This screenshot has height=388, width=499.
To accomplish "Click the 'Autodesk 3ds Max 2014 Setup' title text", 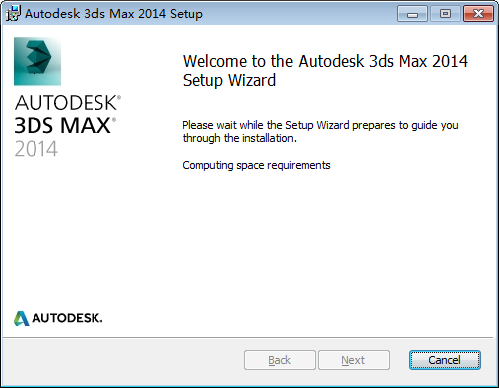I will tap(114, 14).
